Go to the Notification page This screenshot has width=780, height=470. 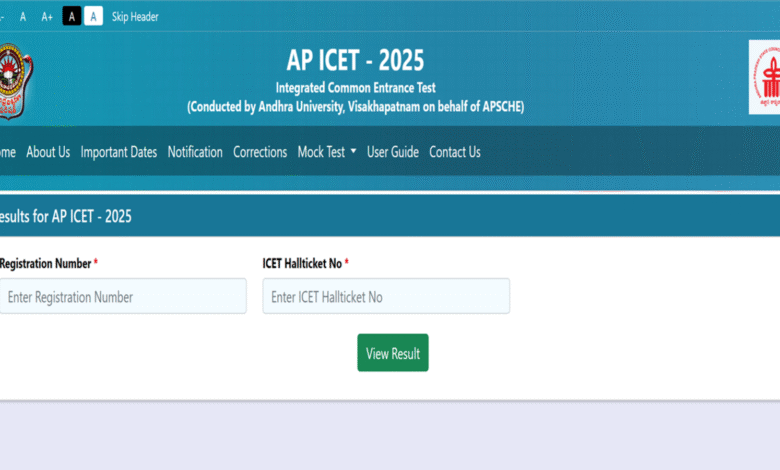tap(195, 152)
